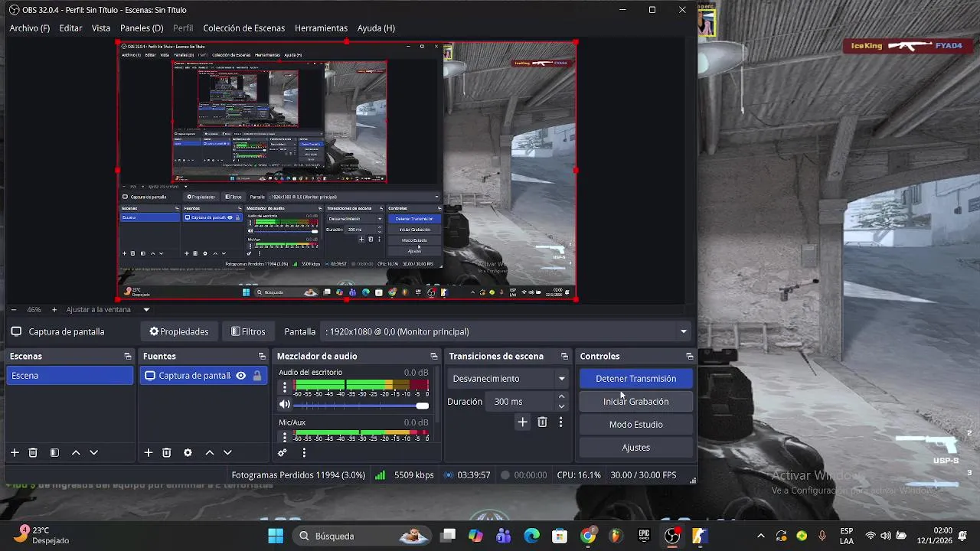Undock the Fuentes panel
The height and width of the screenshot is (551, 980).
click(262, 357)
